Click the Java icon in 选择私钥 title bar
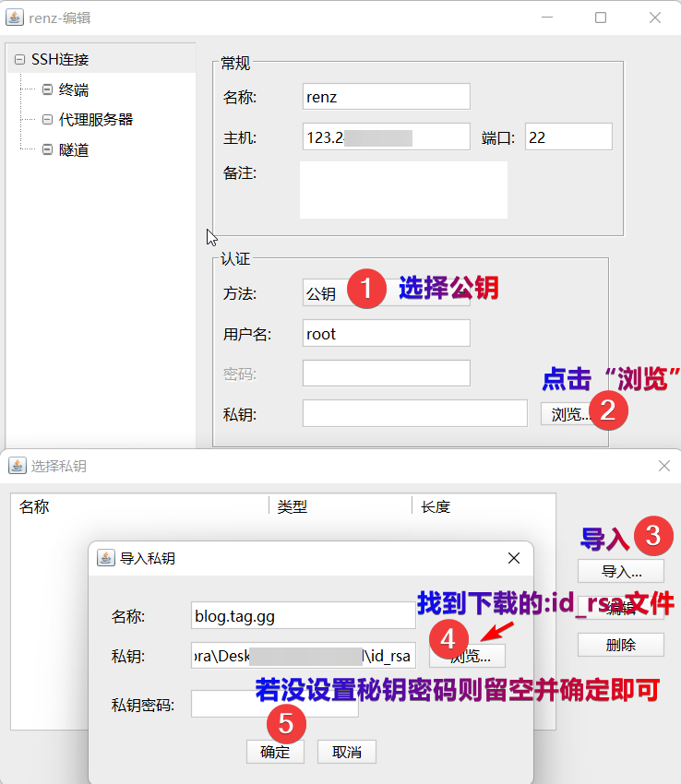Viewport: 681px width, 784px height. click(17, 466)
